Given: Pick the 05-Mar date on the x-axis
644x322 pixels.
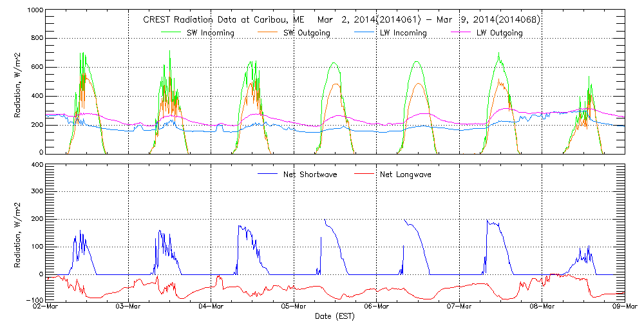Looking at the screenshot, I should [294, 307].
